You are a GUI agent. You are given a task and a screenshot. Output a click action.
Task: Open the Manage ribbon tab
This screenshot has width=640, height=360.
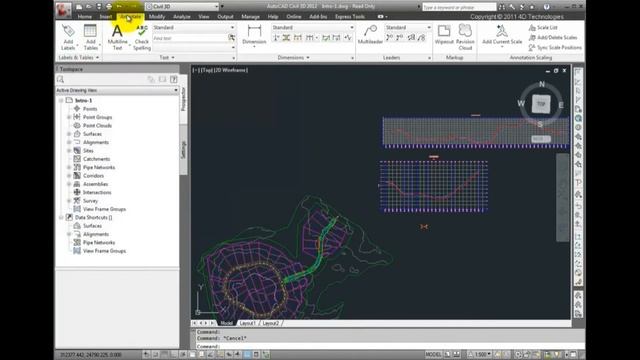pyautogui.click(x=250, y=17)
